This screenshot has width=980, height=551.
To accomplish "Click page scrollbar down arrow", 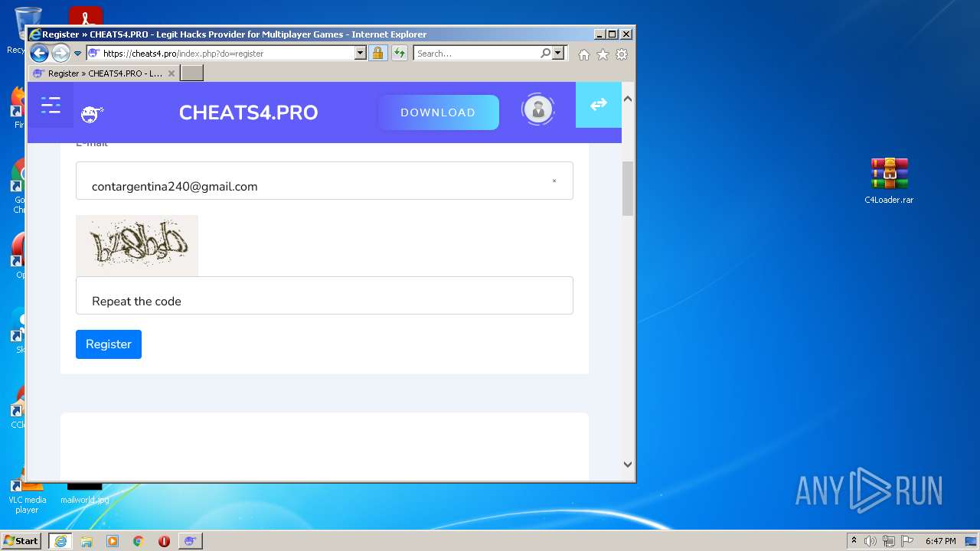I will pos(628,464).
